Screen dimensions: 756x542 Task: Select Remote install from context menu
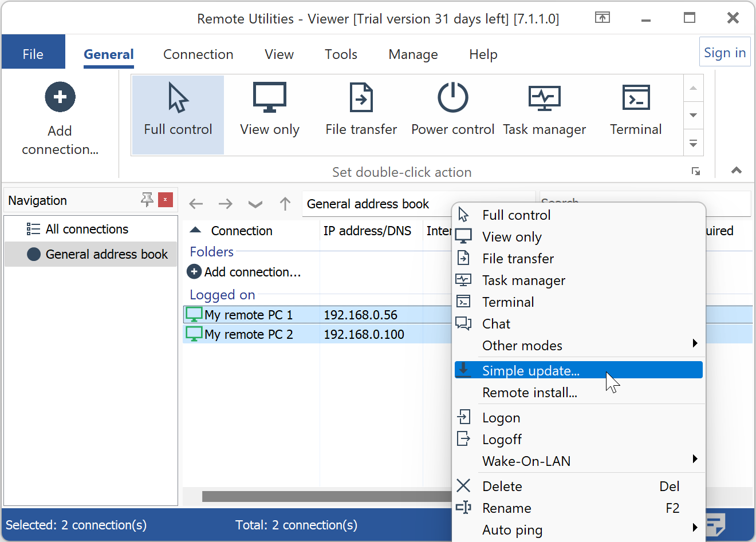pos(530,393)
